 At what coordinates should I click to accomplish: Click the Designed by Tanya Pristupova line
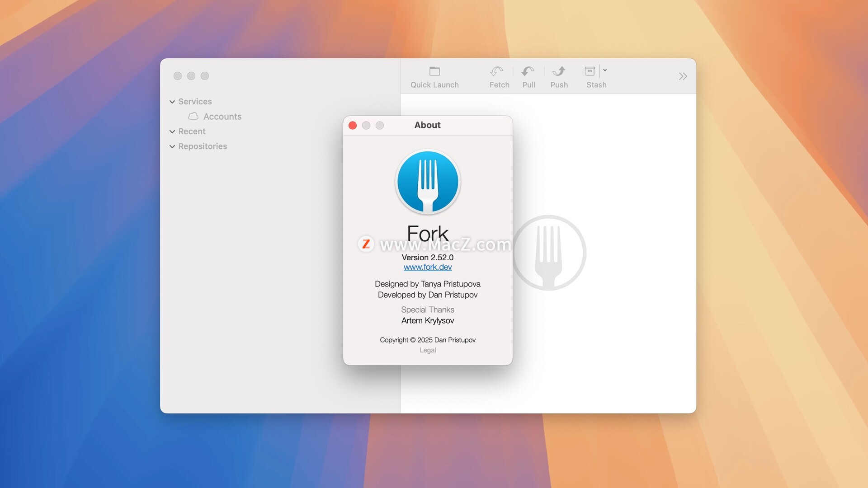[428, 284]
